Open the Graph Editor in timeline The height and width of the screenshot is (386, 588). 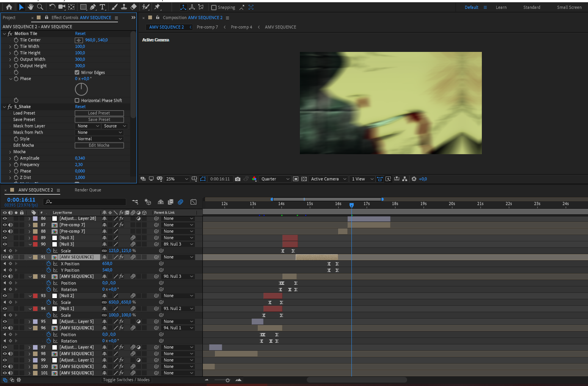tap(193, 202)
